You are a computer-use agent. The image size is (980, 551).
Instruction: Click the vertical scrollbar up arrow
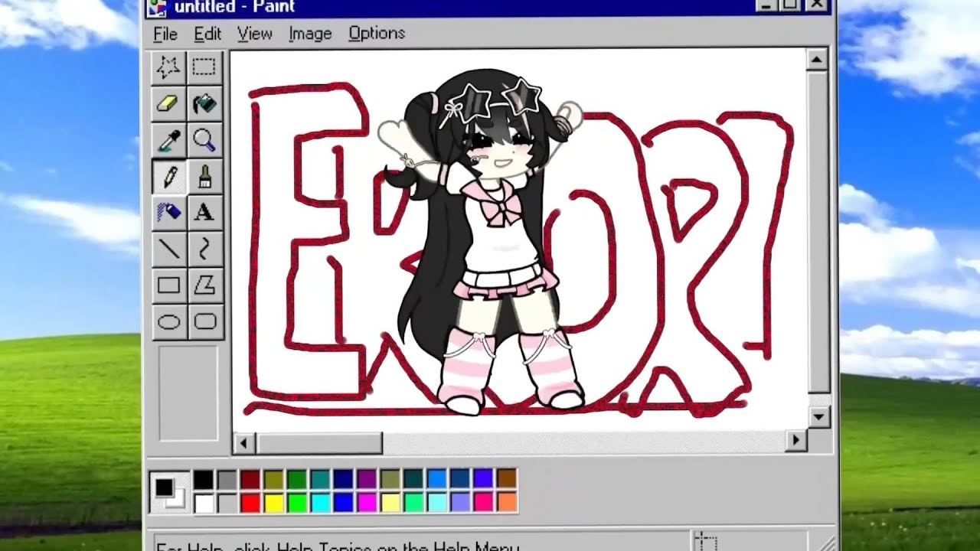(818, 60)
